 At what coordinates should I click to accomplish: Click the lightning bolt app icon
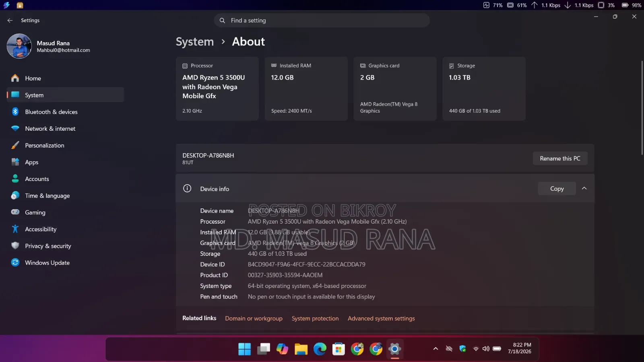tap(6, 5)
